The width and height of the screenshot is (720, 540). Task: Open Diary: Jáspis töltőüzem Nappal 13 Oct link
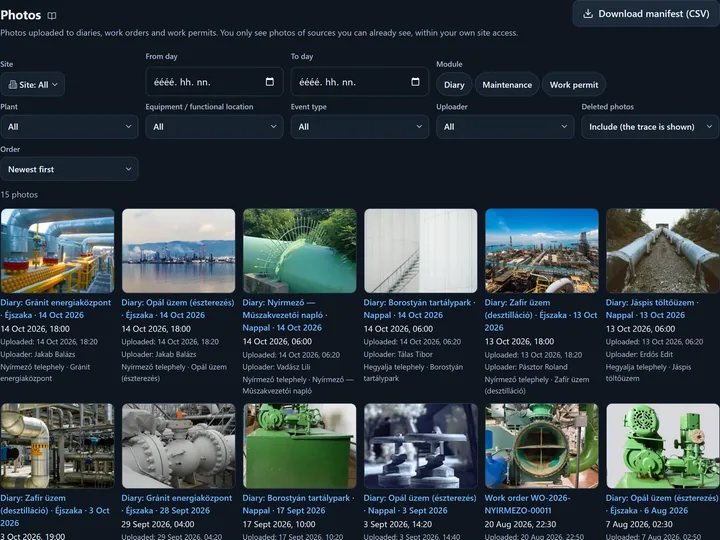pos(652,309)
